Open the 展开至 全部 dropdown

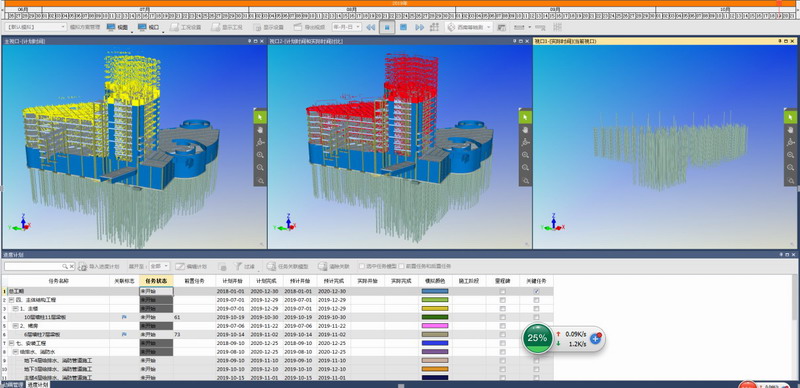tap(160, 266)
